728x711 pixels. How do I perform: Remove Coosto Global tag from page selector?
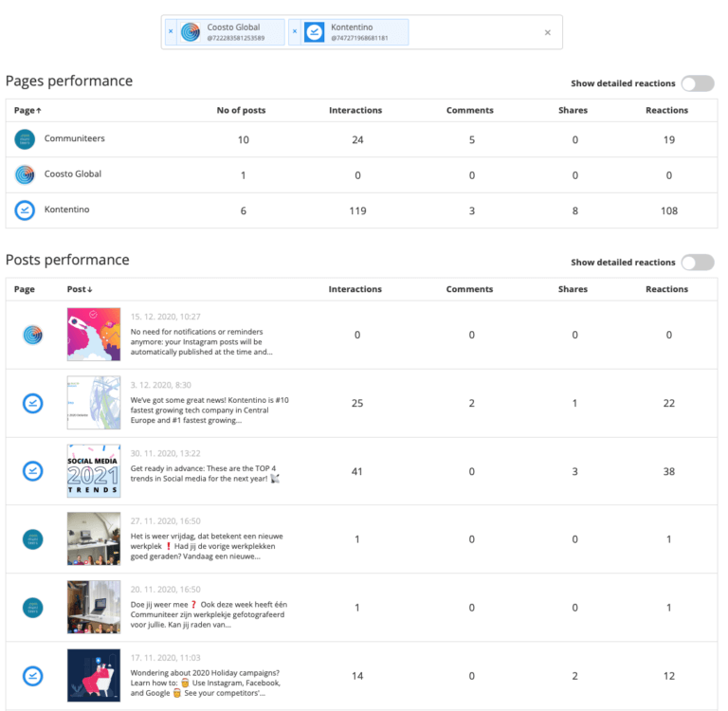tap(171, 31)
